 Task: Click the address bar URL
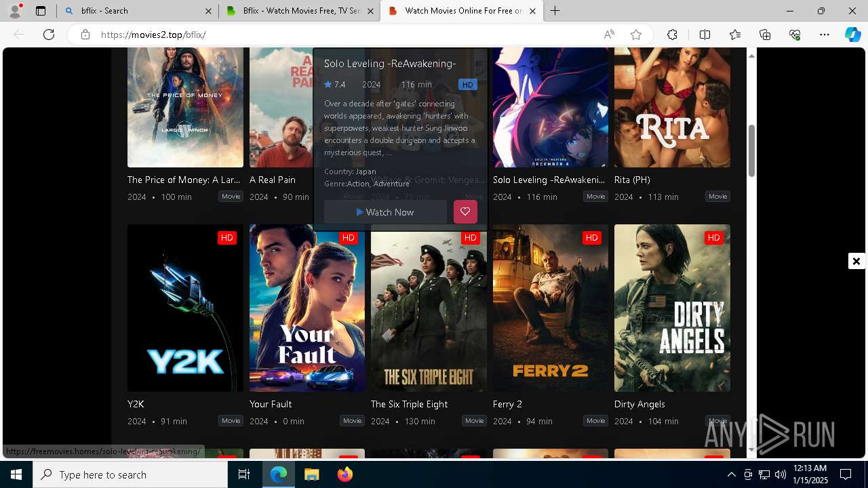click(153, 35)
